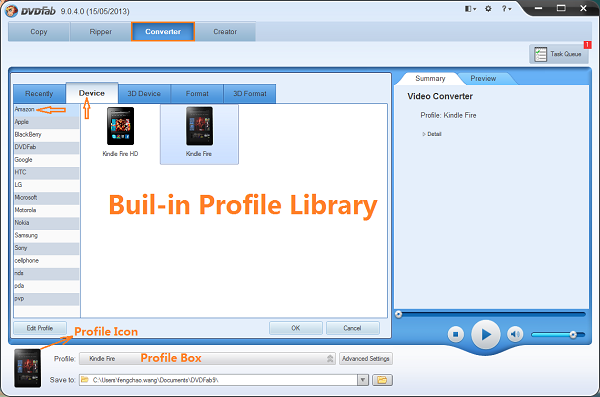Click the settings gear icon in title bar

point(488,8)
